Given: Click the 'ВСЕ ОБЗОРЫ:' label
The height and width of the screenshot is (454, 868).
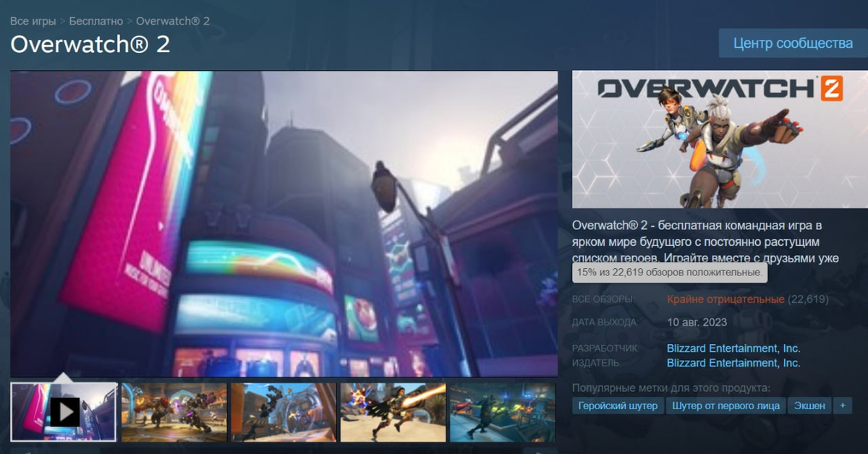Looking at the screenshot, I should [604, 299].
